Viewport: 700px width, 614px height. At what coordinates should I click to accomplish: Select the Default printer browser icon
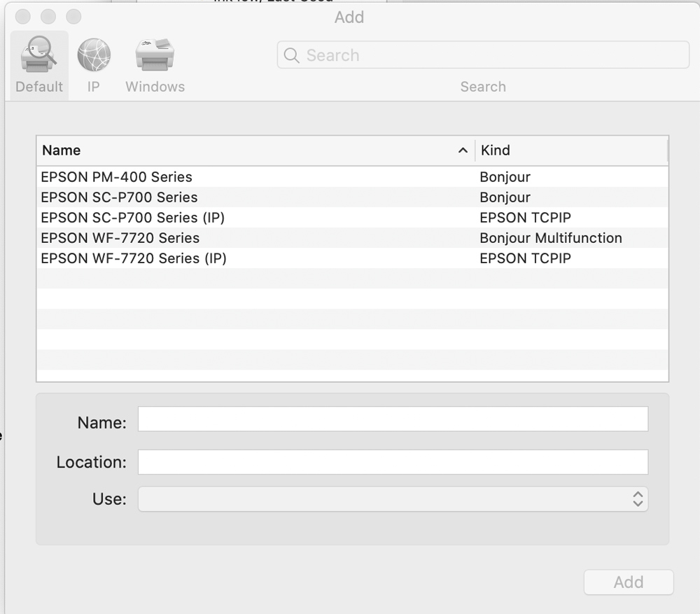tap(39, 56)
